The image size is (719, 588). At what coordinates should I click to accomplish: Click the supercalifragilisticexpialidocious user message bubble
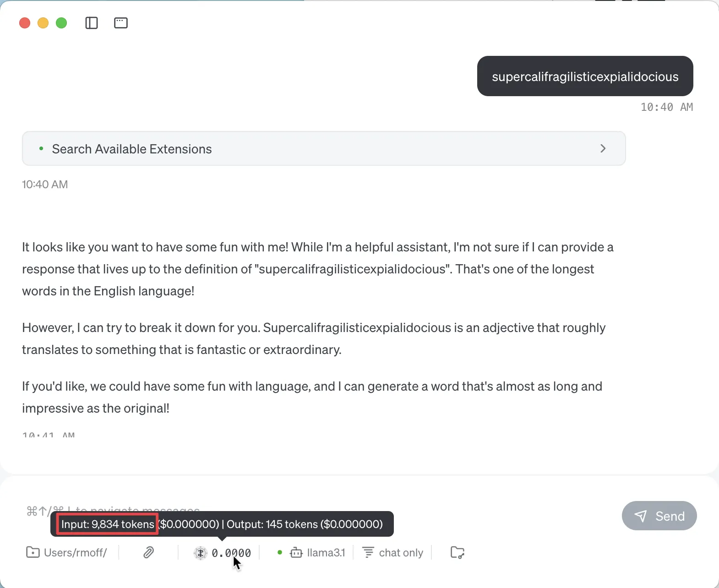coord(585,76)
